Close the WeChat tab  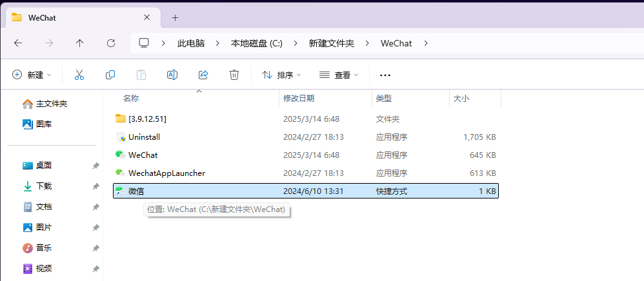click(146, 17)
